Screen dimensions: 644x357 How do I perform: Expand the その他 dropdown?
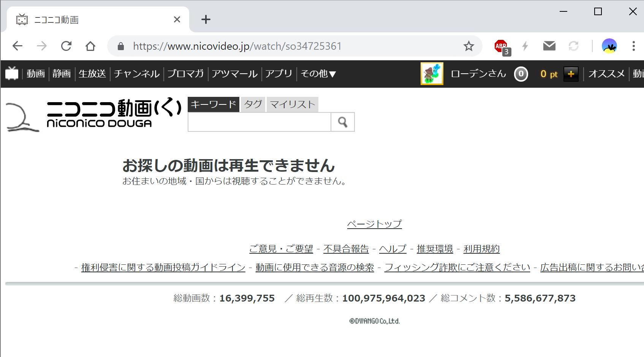[318, 74]
